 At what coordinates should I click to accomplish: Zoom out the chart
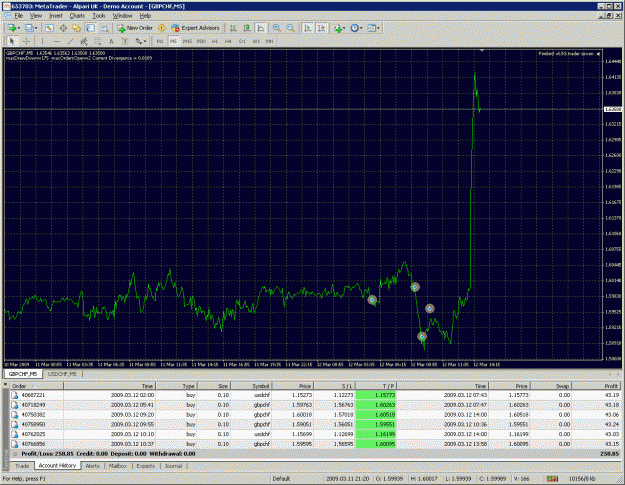pyautogui.click(x=291, y=28)
